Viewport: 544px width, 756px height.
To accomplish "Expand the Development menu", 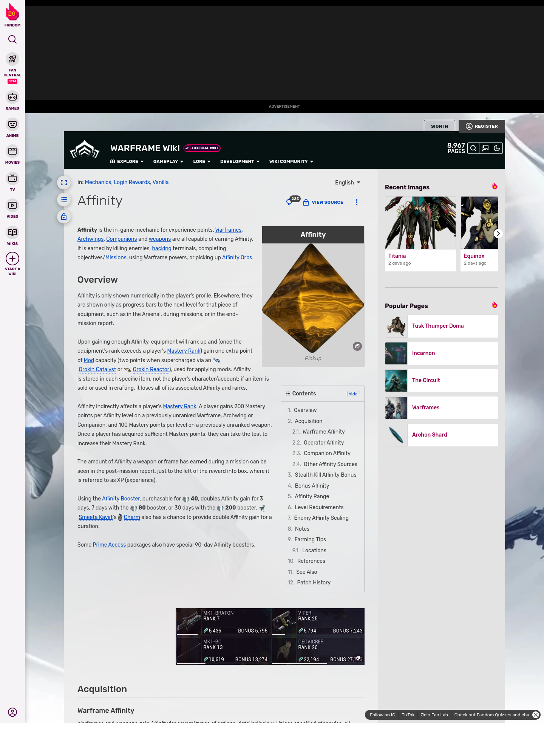I will click(x=240, y=161).
